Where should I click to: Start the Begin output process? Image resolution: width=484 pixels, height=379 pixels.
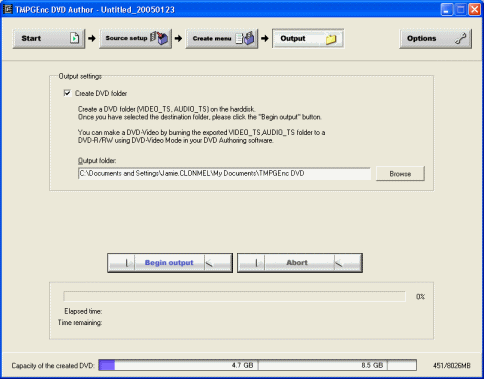[x=170, y=263]
